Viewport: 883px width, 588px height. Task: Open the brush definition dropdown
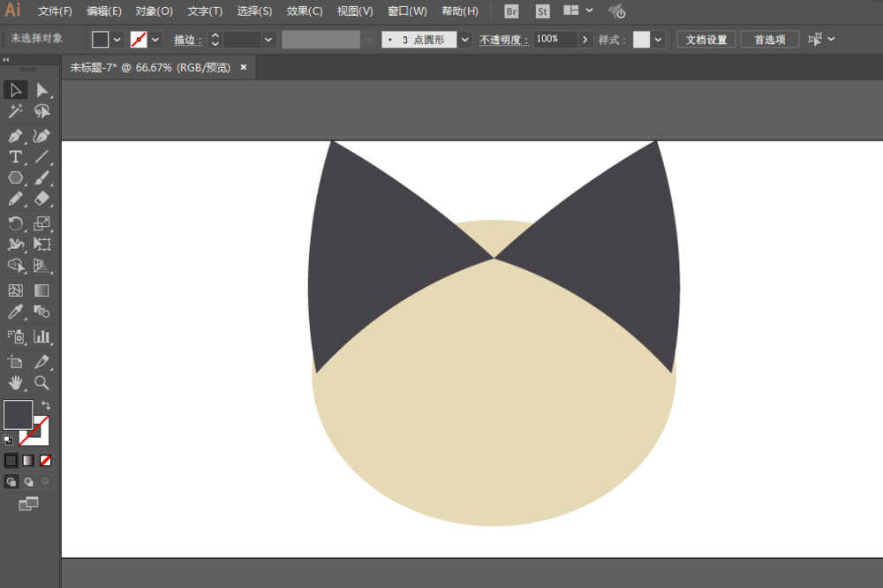pyautogui.click(x=464, y=40)
